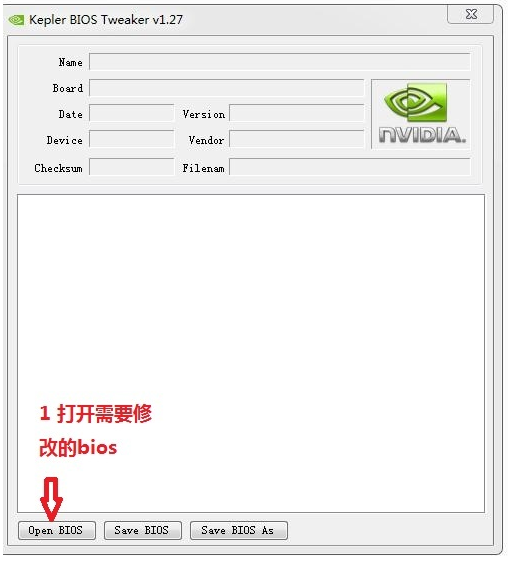This screenshot has width=511, height=561.
Task: Close the Kepler BIOS Tweaker window
Action: [x=471, y=14]
